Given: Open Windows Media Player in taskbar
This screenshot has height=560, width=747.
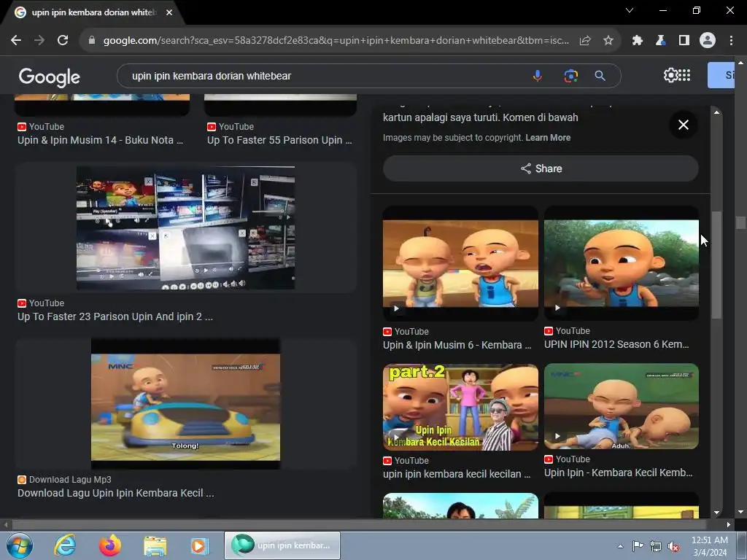Looking at the screenshot, I should pos(200,545).
